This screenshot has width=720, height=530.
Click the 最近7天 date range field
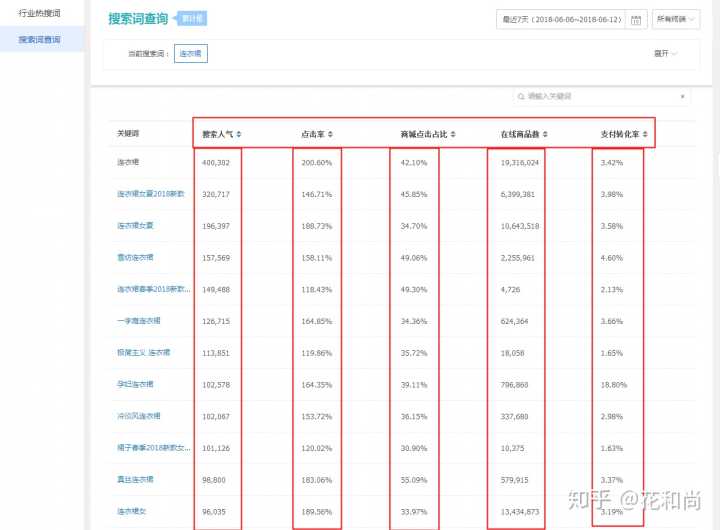point(562,19)
